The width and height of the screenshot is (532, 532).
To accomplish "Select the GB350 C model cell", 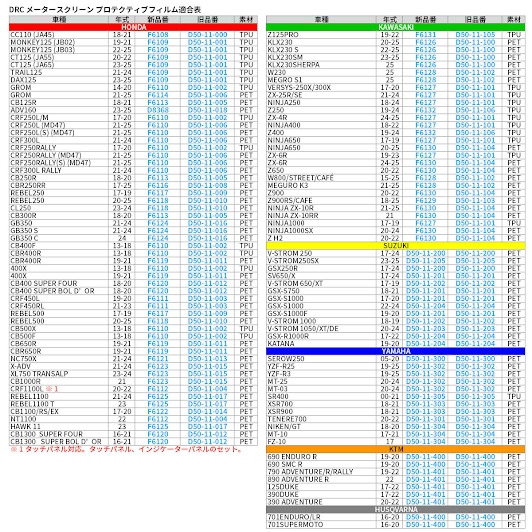I will coord(59,238).
